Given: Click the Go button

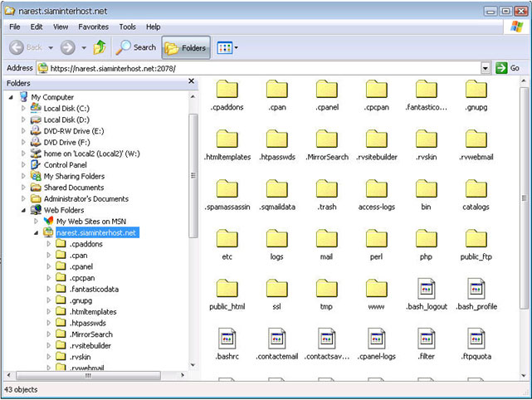Looking at the screenshot, I should point(508,68).
